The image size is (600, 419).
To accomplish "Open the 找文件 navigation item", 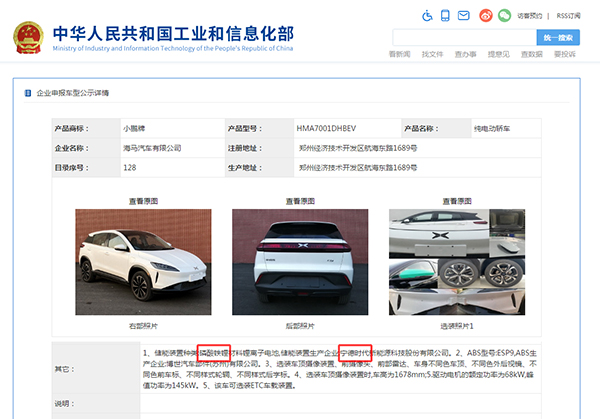I will coord(432,54).
